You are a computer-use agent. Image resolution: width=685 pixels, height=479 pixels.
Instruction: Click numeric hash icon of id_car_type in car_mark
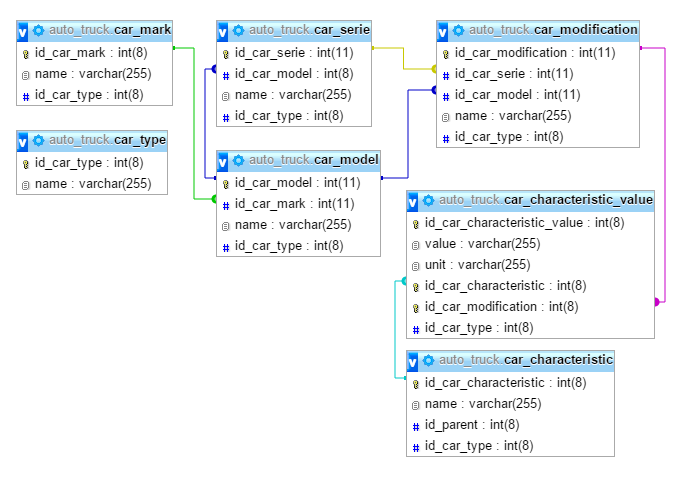coord(26,97)
